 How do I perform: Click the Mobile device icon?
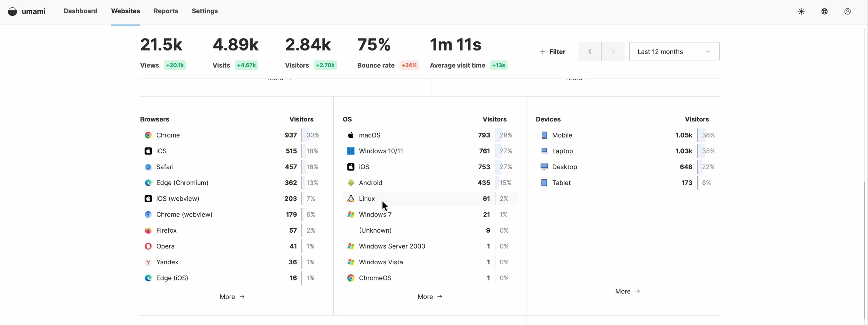(544, 135)
